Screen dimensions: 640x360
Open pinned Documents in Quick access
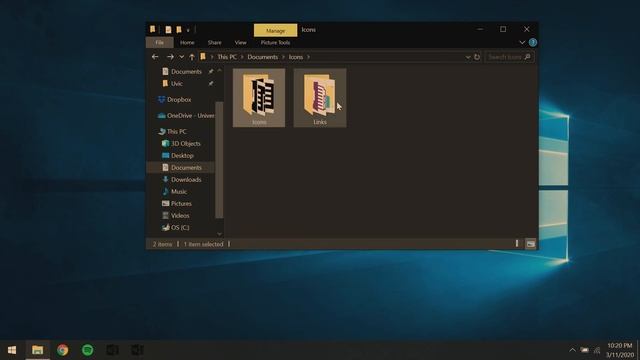click(x=186, y=71)
